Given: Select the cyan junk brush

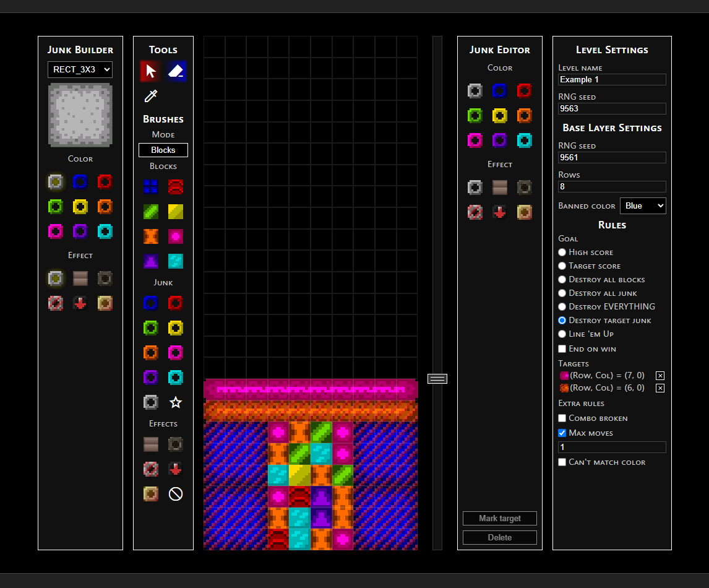Looking at the screenshot, I should [176, 377].
